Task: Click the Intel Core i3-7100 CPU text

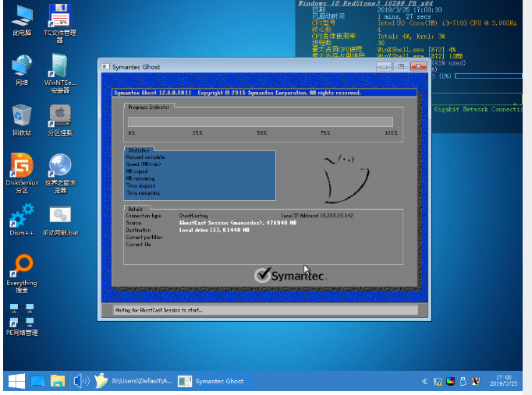Action: [447, 23]
